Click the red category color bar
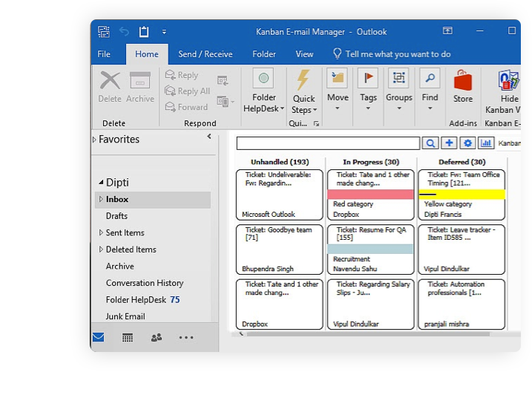 click(x=370, y=195)
